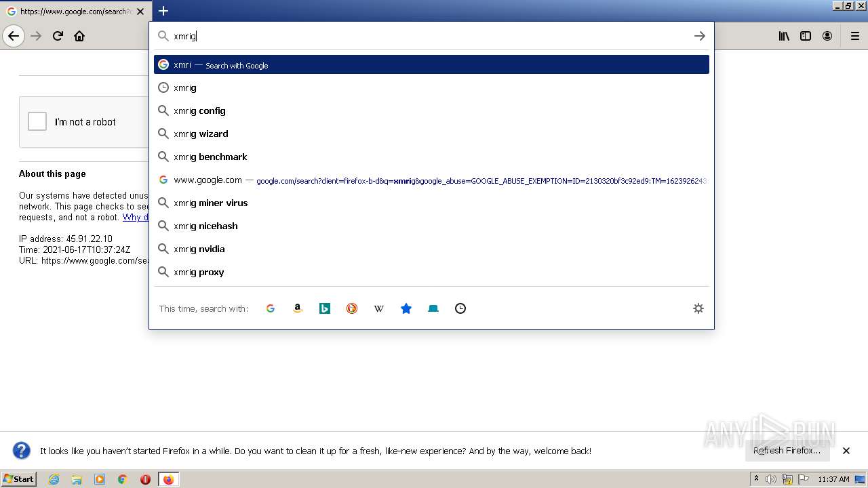Screen dimensions: 868x488
Task: Reload the current page
Action: coord(58,36)
